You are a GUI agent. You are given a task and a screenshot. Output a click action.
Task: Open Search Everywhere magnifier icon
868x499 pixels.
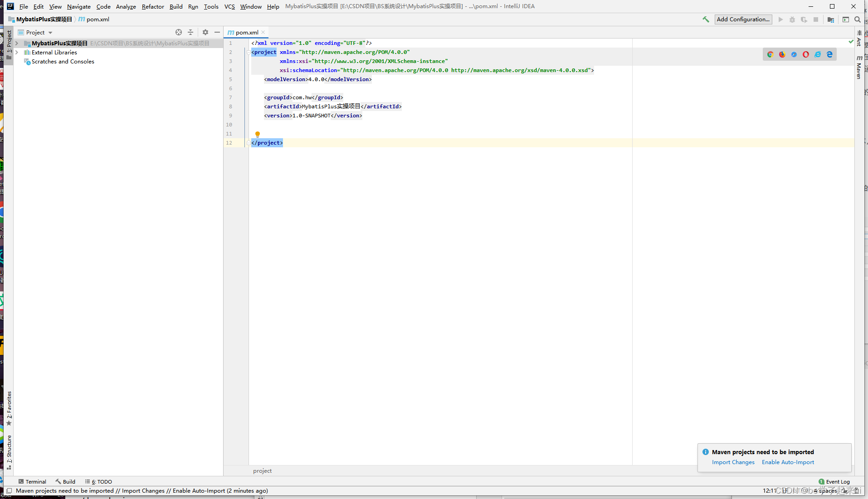coord(858,19)
